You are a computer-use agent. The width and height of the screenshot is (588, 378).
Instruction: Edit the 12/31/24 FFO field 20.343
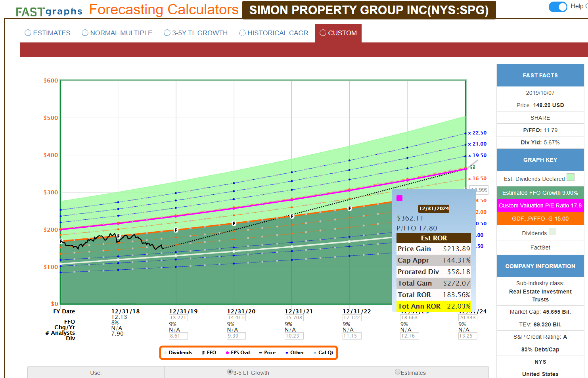point(467,318)
